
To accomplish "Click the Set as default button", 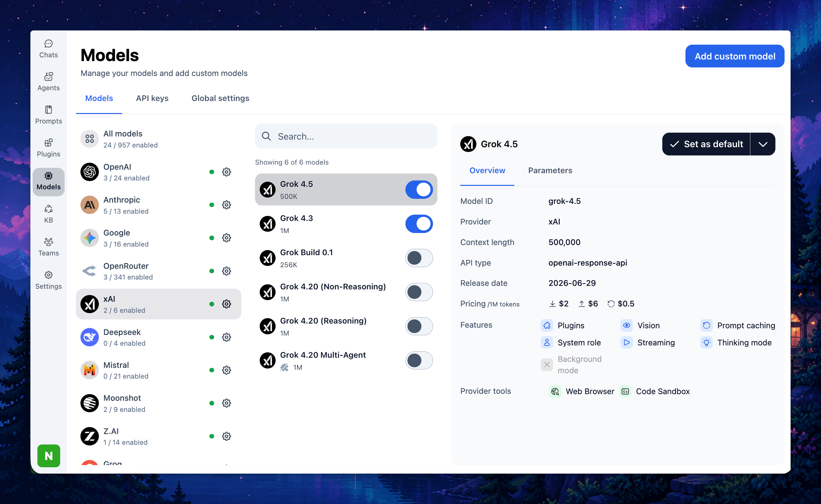I will 706,144.
